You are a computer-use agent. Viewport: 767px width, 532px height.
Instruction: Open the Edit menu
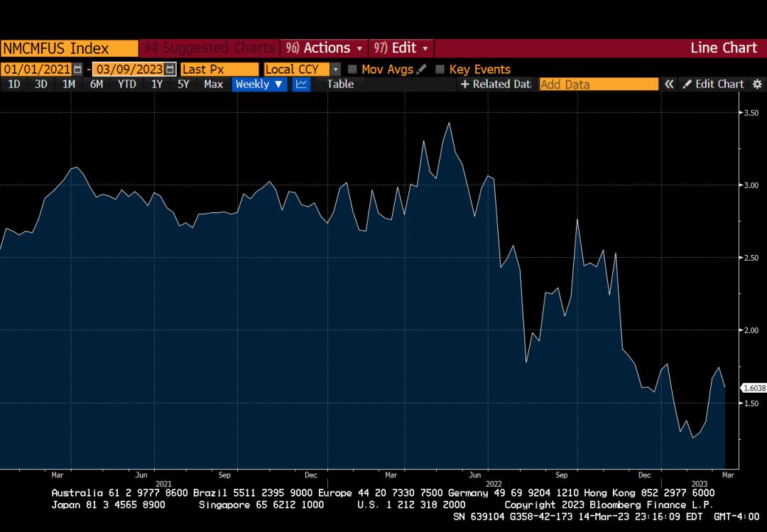tap(401, 48)
